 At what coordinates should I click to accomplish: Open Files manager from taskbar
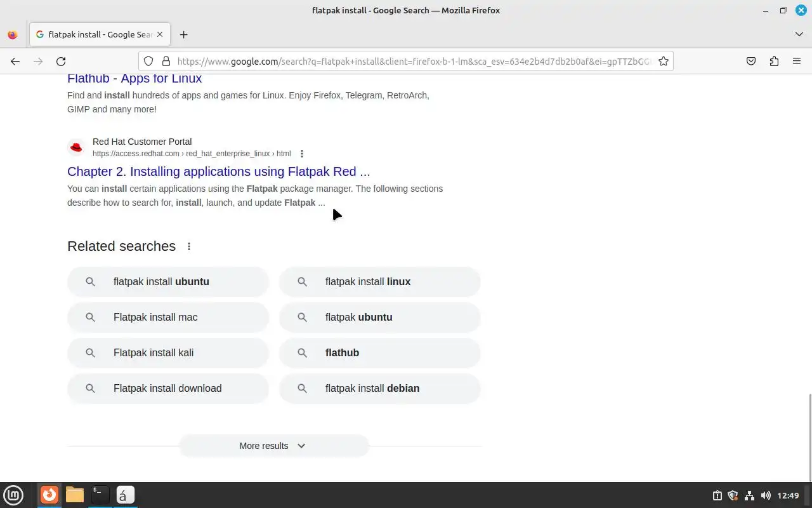[x=75, y=495]
